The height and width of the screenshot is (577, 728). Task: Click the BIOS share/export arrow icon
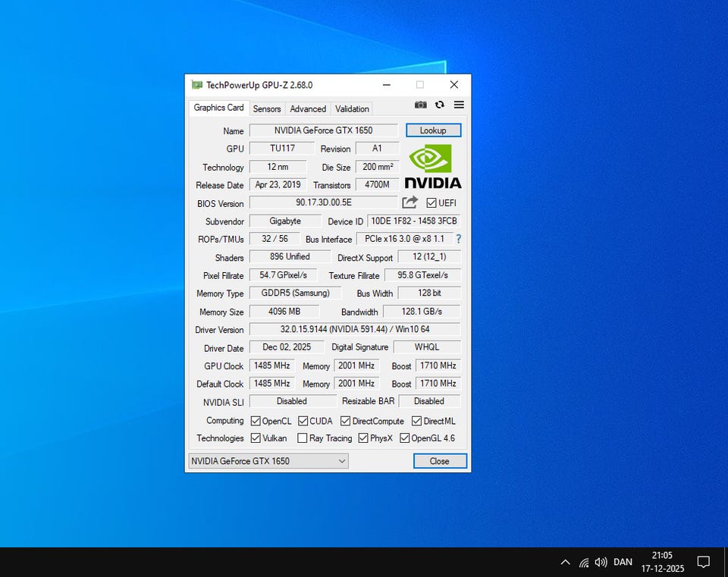click(x=410, y=202)
